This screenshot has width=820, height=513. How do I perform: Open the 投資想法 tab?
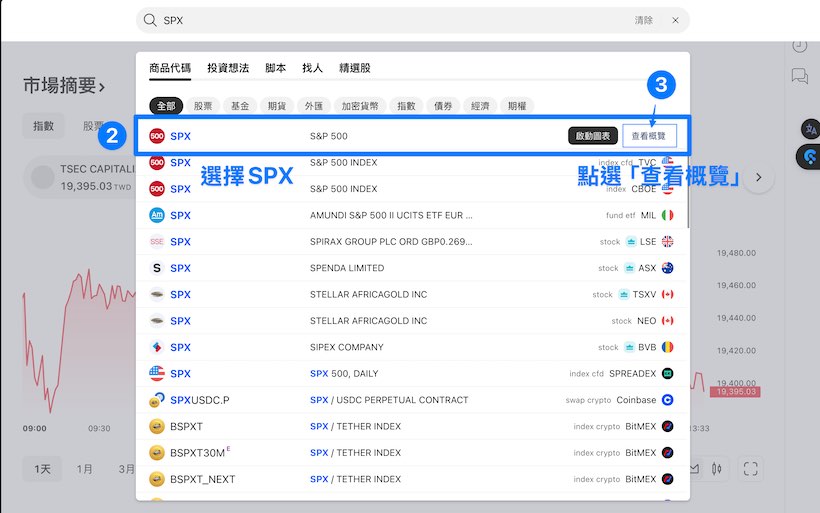pos(228,68)
